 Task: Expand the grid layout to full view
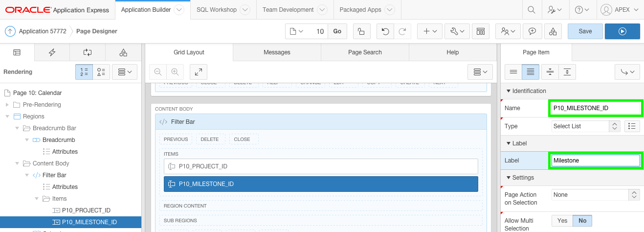click(199, 72)
